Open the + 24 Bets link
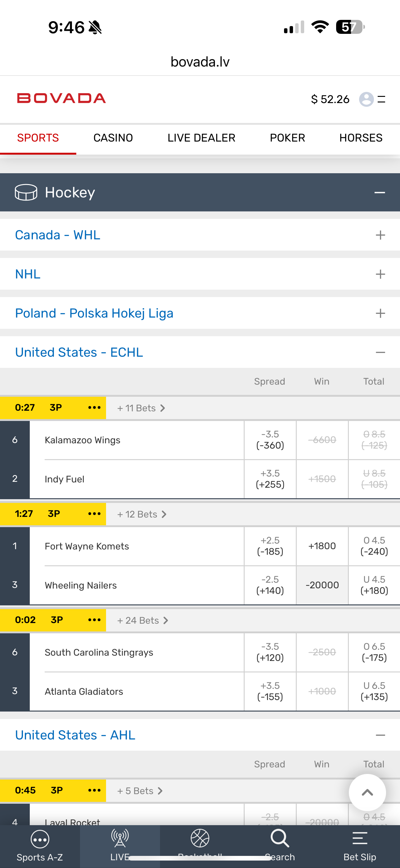Image resolution: width=400 pixels, height=868 pixels. [x=142, y=620]
